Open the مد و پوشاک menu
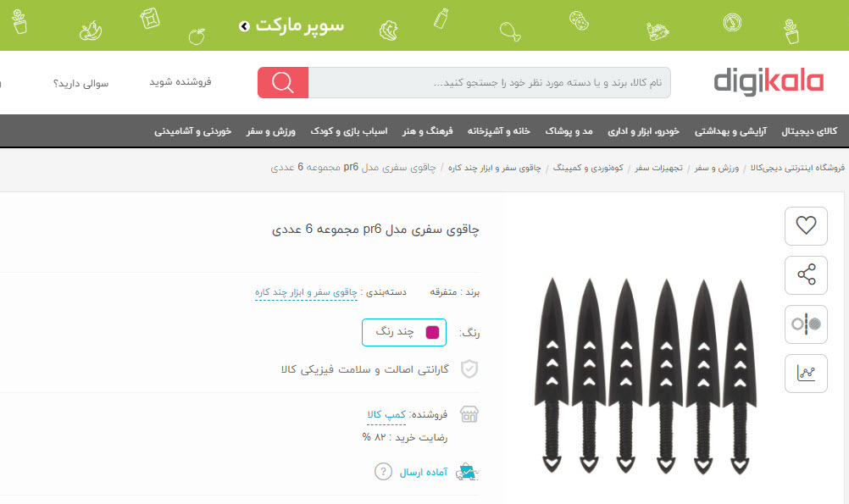The image size is (849, 504). tap(569, 131)
